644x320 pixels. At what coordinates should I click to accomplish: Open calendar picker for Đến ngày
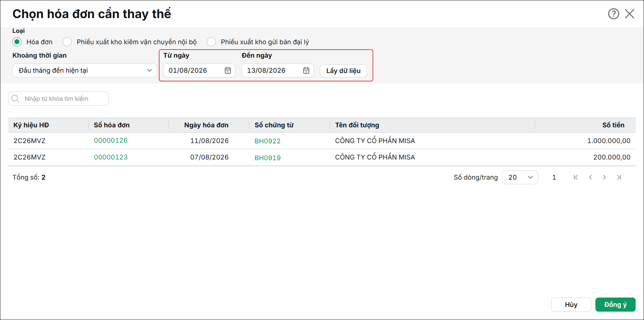306,70
